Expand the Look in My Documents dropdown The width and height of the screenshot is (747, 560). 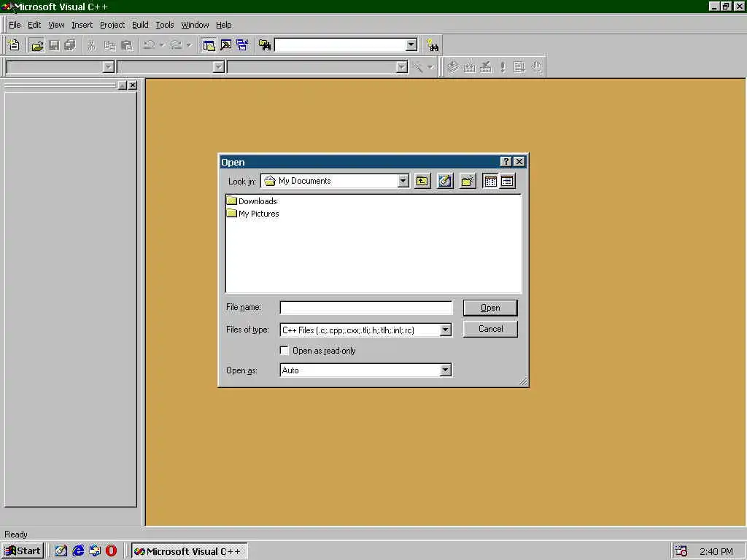(x=403, y=181)
